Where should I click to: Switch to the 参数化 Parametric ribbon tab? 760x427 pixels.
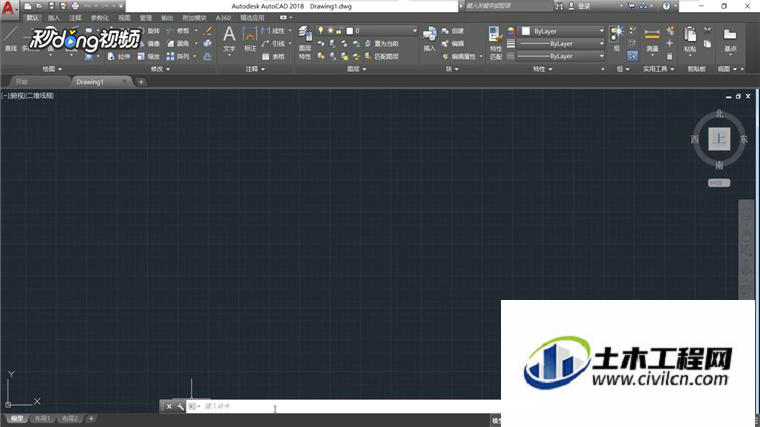coord(99,18)
